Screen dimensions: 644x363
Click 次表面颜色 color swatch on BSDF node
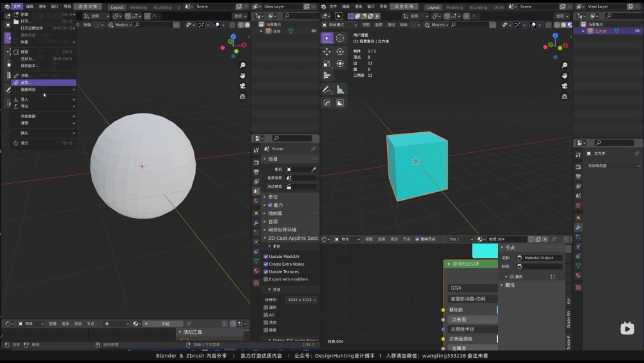(497, 338)
